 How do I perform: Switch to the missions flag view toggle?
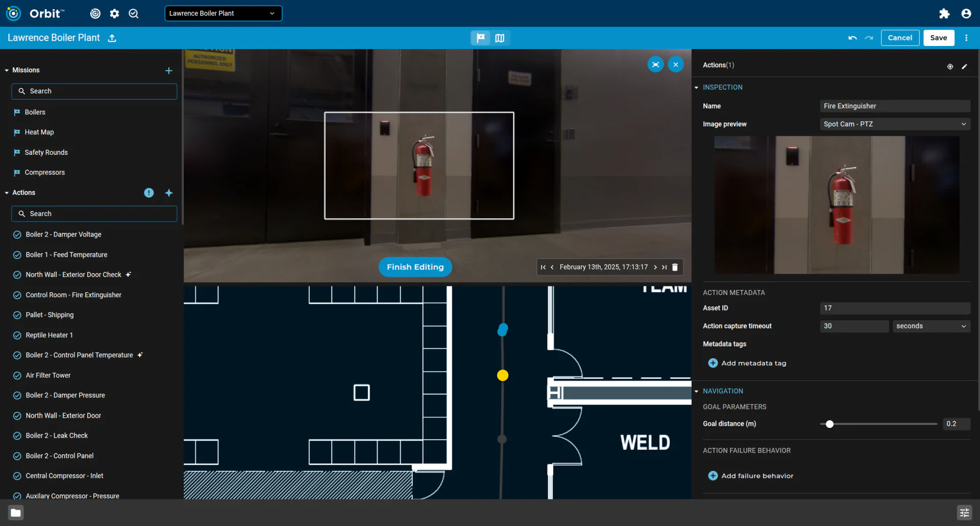coord(480,38)
